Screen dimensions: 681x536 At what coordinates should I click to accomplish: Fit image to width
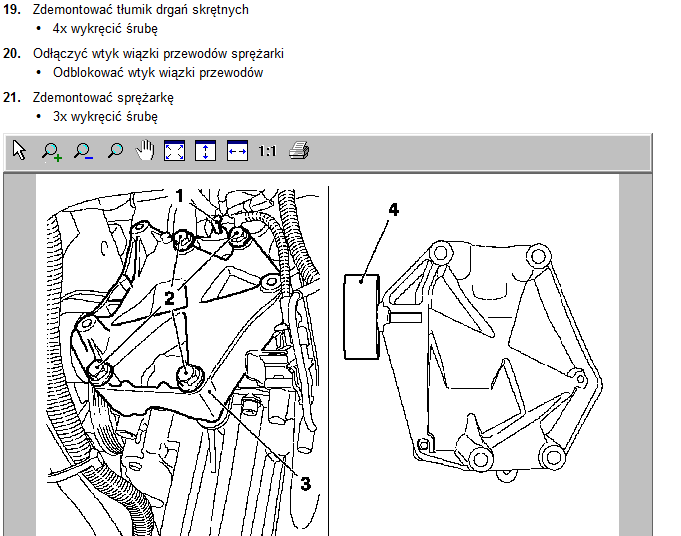coord(237,151)
